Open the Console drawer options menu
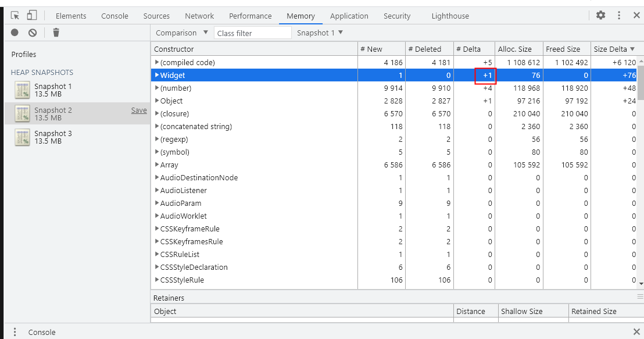The width and height of the screenshot is (644, 339). tap(15, 332)
